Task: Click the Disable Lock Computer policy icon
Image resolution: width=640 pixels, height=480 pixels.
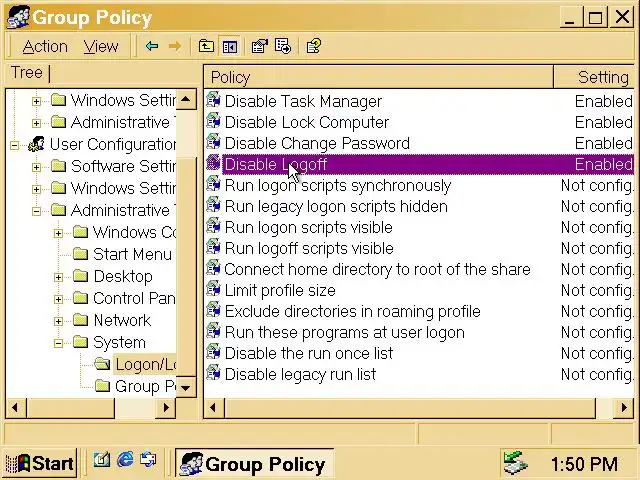Action: (213, 121)
